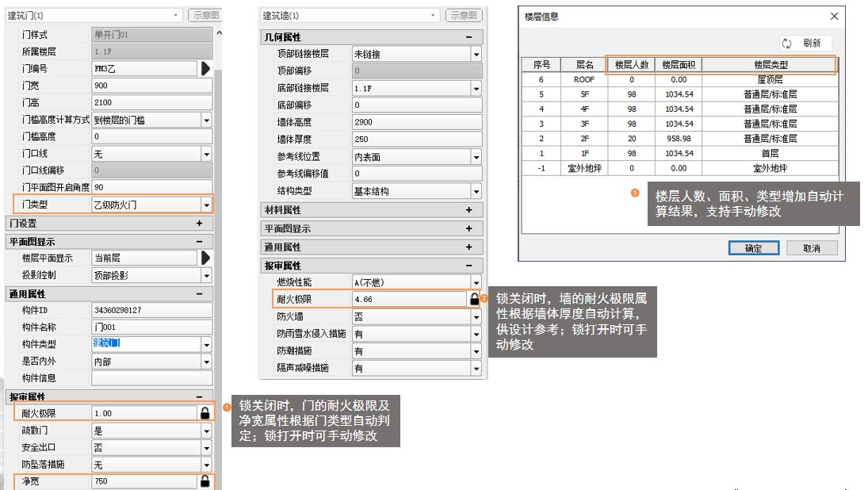Click the 门宽 input field showing 900
The height and width of the screenshot is (490, 868).
pos(151,86)
